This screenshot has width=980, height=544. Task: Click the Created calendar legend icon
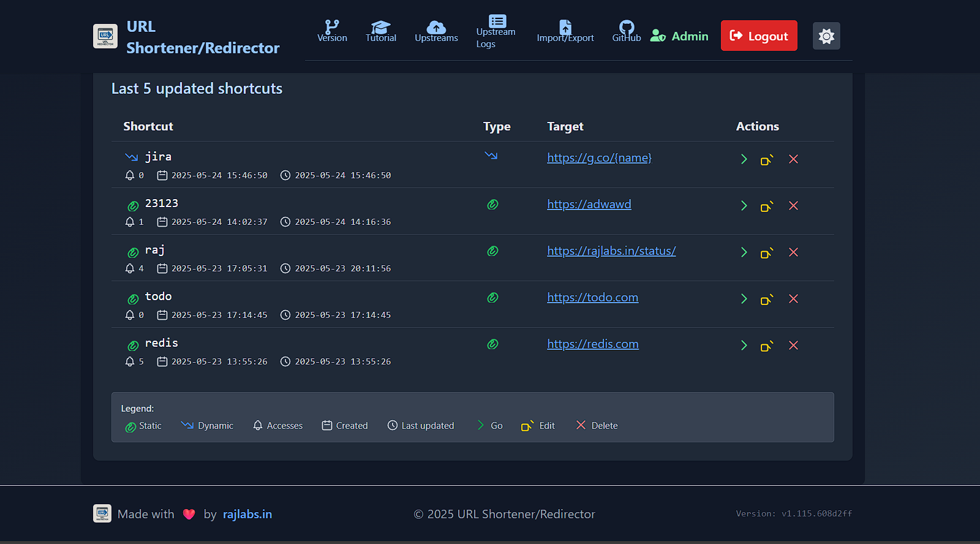point(327,425)
